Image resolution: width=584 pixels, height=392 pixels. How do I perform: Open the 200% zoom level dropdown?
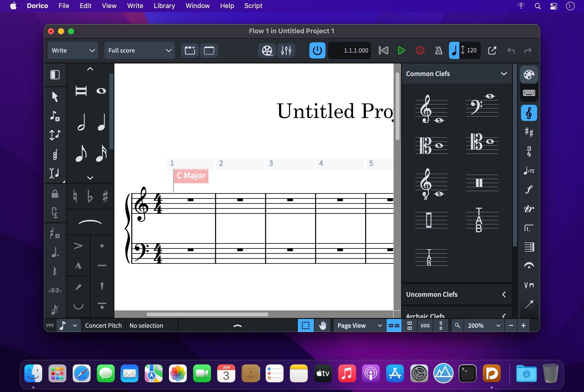(483, 325)
